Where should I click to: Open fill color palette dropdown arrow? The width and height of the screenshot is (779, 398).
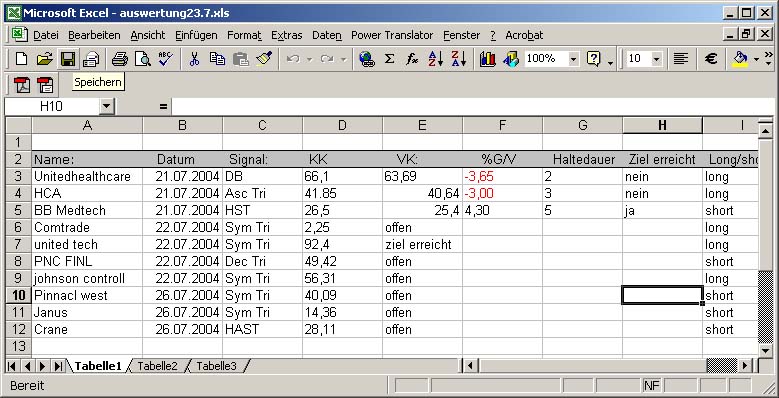pyautogui.click(x=756, y=59)
